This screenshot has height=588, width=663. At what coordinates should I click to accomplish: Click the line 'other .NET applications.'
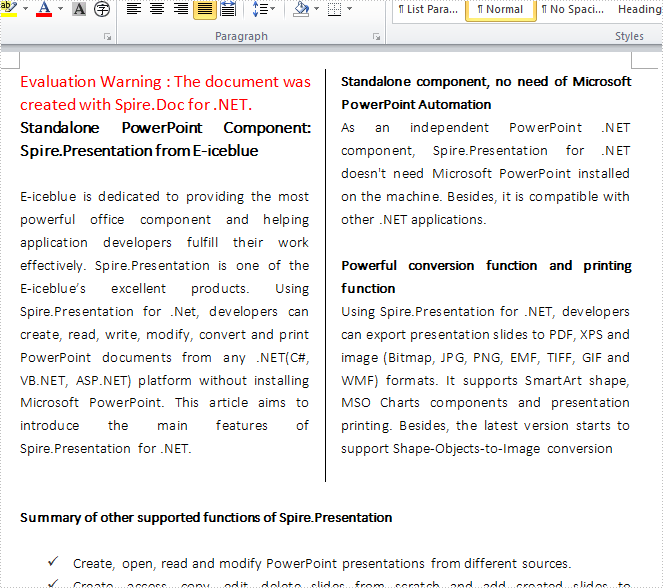click(414, 219)
